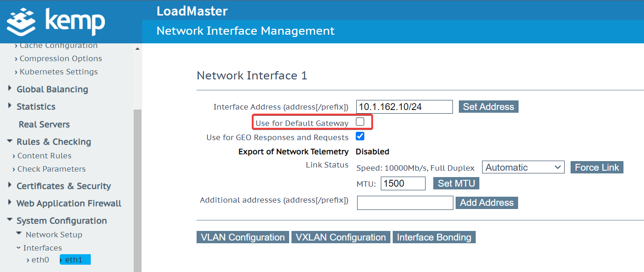644x272 pixels.
Task: Select the eth1 interface
Action: tap(75, 260)
